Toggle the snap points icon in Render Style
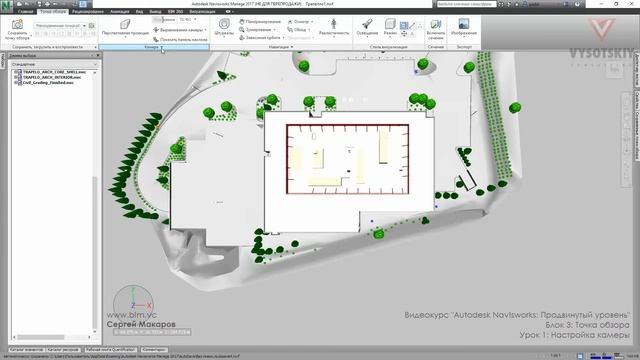 404,34
